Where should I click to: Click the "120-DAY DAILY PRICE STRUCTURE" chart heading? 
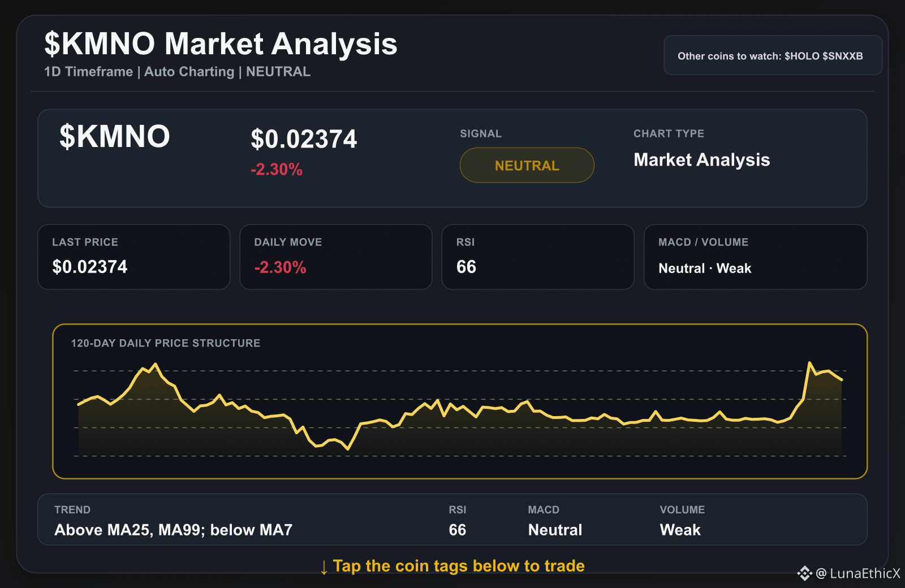(166, 343)
